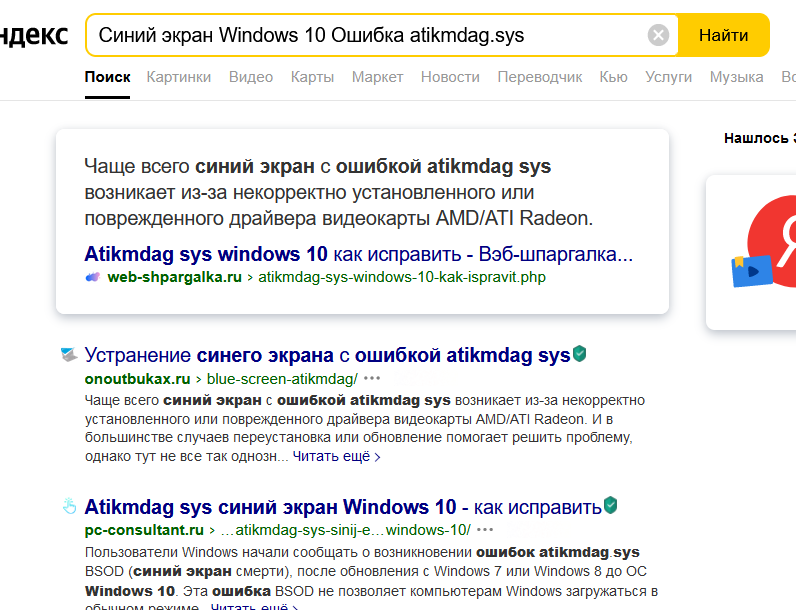The height and width of the screenshot is (610, 796).
Task: Open Atikmdag sys синий экран Windows 10 result
Action: tap(343, 507)
